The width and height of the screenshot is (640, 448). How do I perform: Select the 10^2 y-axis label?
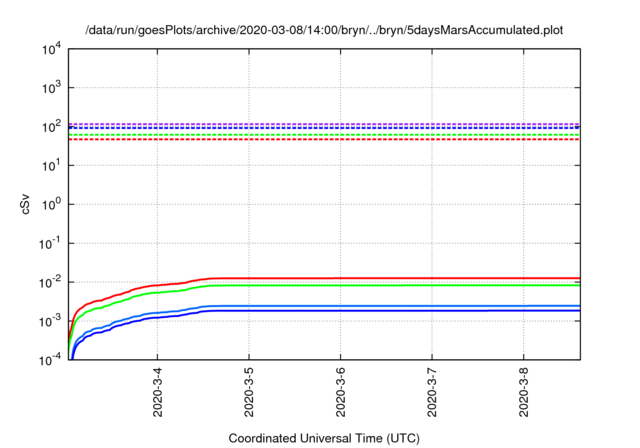51,127
